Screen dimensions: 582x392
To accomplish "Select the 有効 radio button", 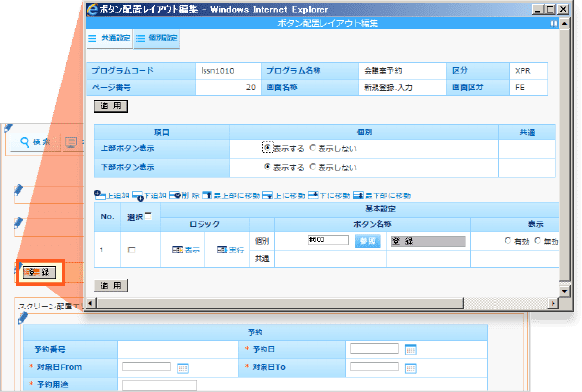I will 507,241.
